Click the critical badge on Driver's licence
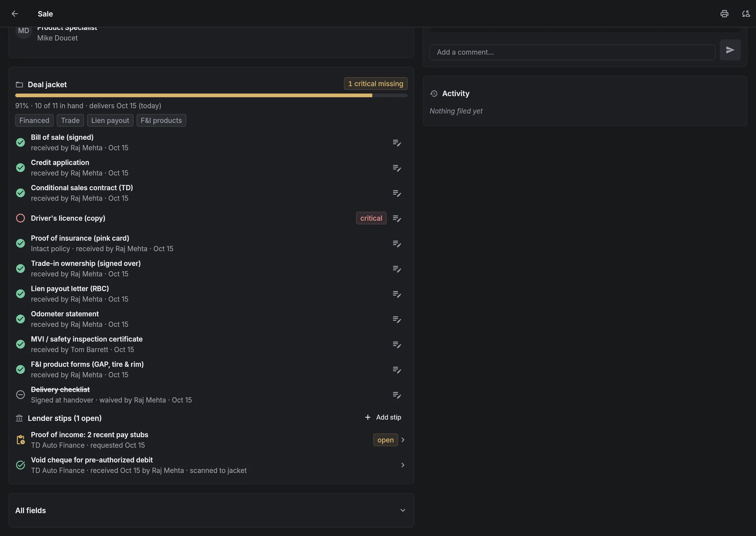 [x=371, y=218]
